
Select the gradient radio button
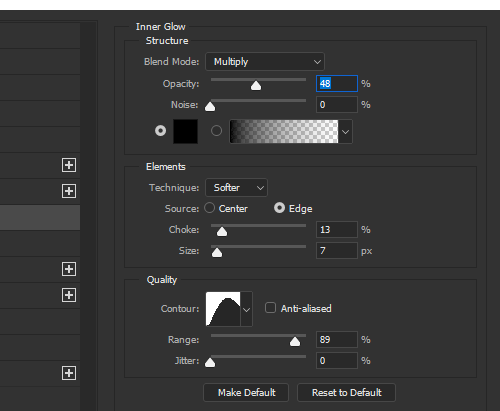tap(216, 131)
